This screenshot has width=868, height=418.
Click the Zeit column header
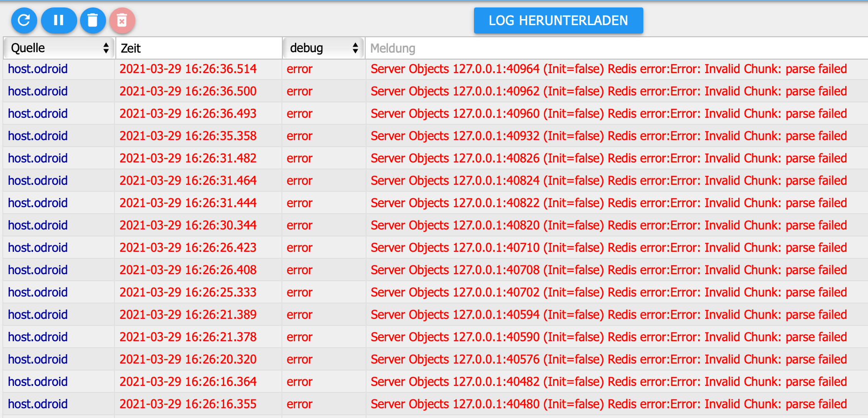pos(131,48)
